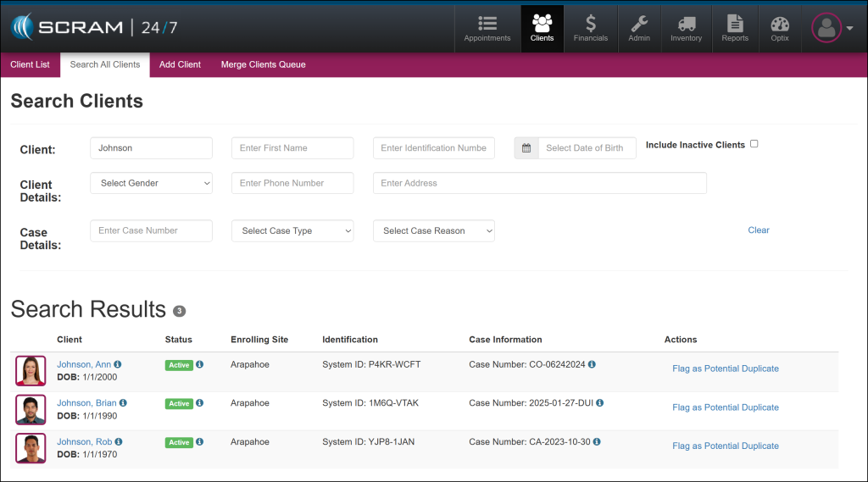Screen dimensions: 868x482
Task: Open the Appointments list icon
Action: pyautogui.click(x=487, y=24)
